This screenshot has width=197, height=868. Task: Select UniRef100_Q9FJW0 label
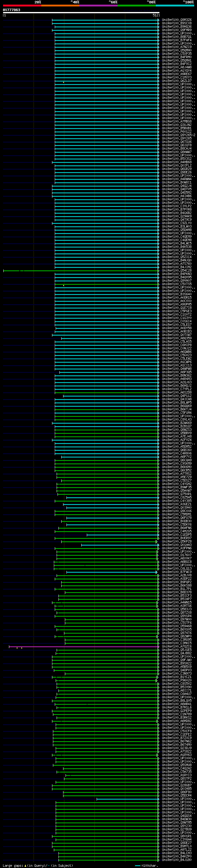click(x=177, y=660)
